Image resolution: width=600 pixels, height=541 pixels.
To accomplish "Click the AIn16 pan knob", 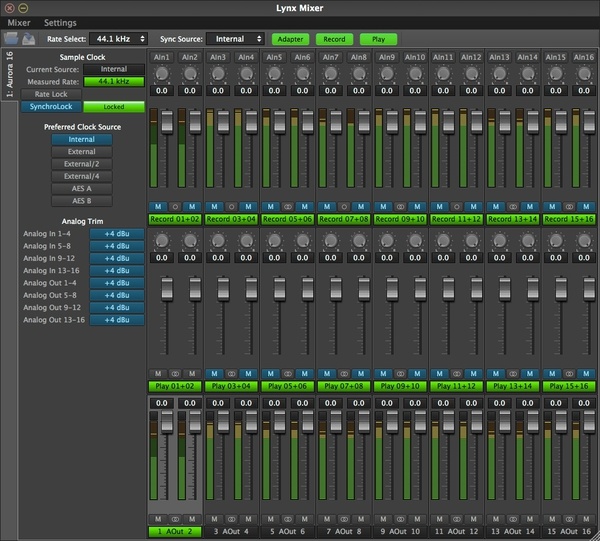I will [x=583, y=74].
